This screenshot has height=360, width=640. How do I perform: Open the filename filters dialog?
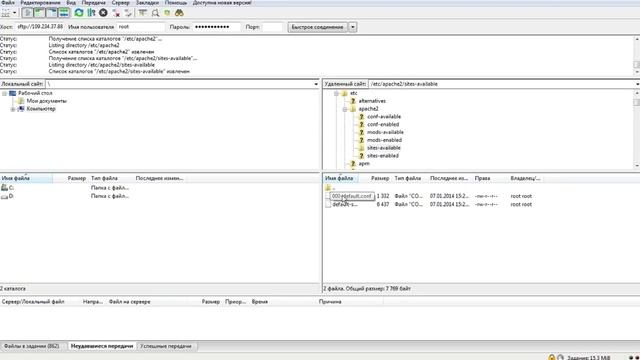coord(142,13)
